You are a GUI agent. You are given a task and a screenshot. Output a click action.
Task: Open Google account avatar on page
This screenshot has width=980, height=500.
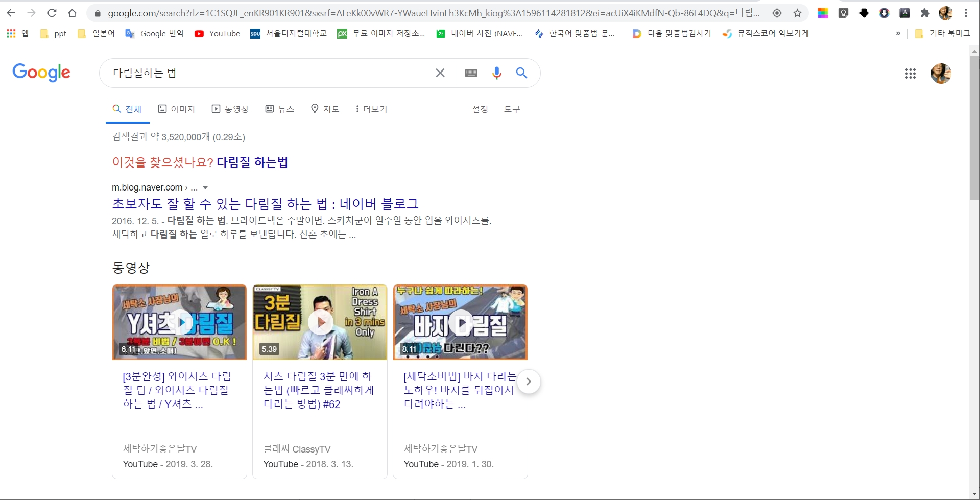(941, 74)
